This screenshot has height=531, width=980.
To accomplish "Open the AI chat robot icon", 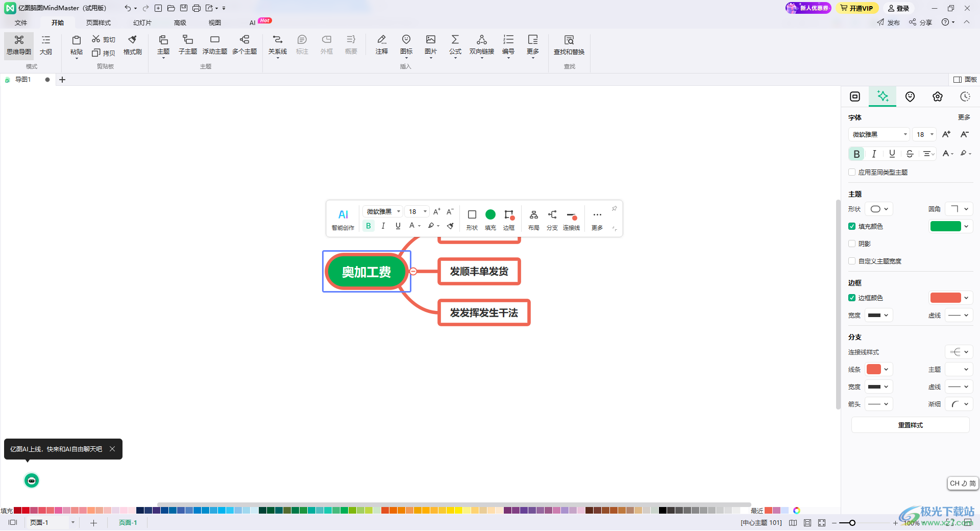I will pos(32,480).
